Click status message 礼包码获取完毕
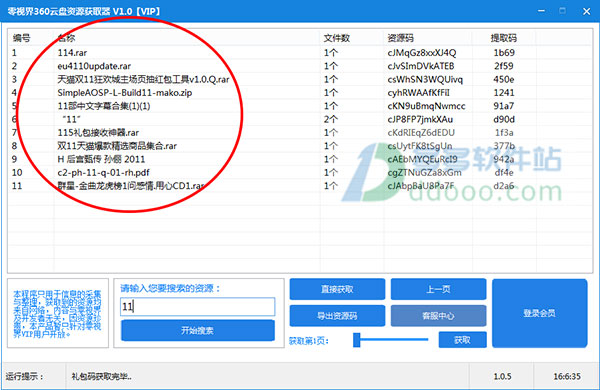 (x=101, y=376)
